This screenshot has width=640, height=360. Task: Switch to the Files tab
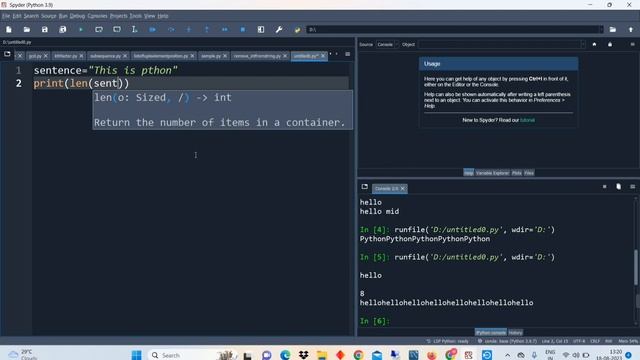[x=529, y=173]
